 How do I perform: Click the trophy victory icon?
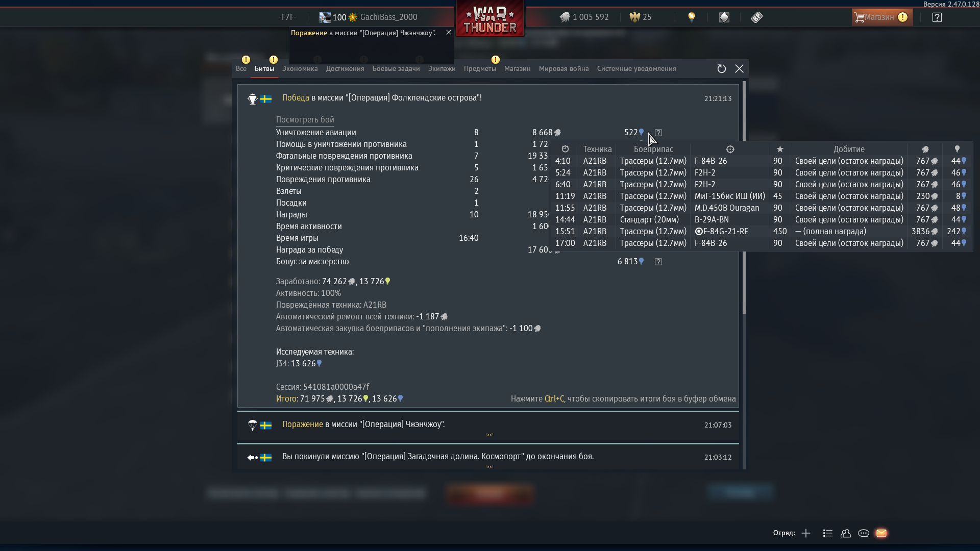coord(253,99)
